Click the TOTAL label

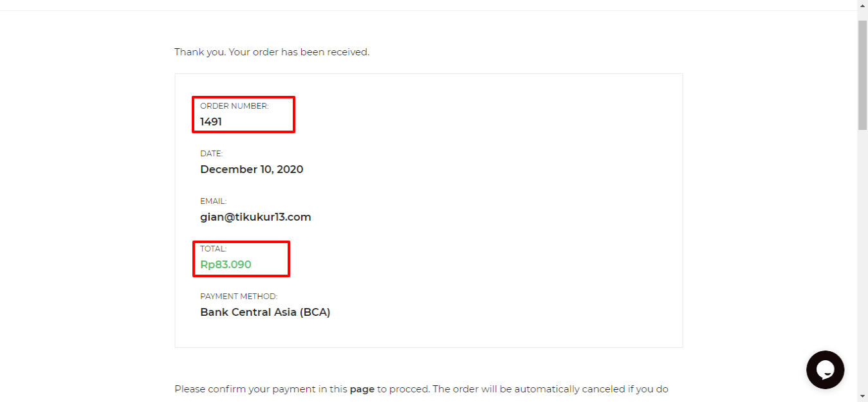213,249
